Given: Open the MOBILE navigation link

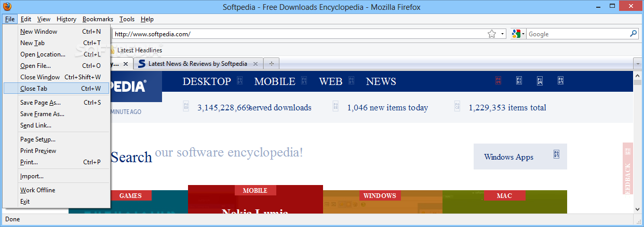Looking at the screenshot, I should pos(275,81).
